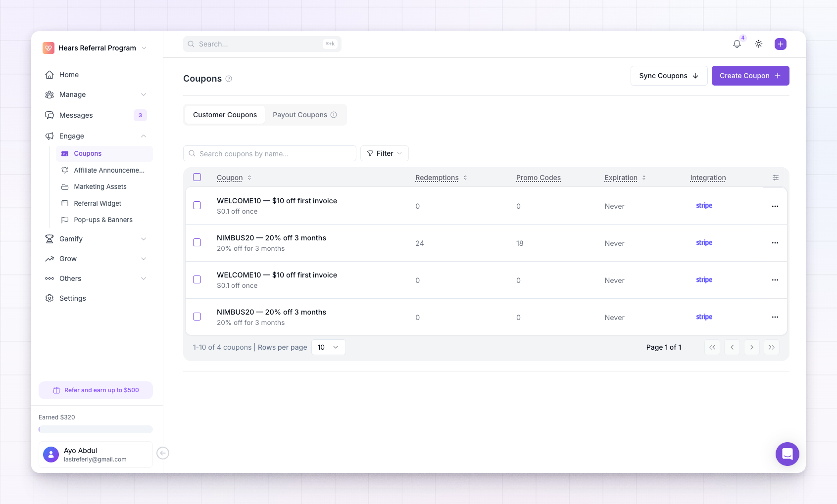The height and width of the screenshot is (504, 837).
Task: Click help icon next to Coupons title
Action: point(229,79)
